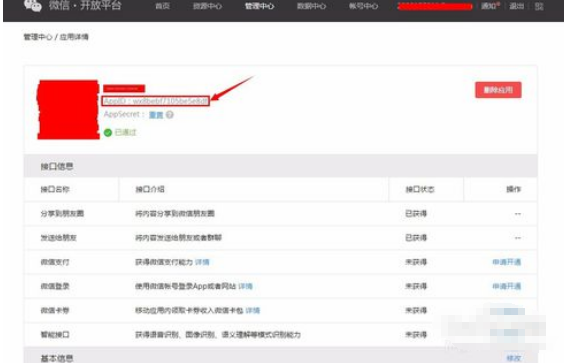Click the AppSecret help question mark icon
The height and width of the screenshot is (363, 564).
170,115
